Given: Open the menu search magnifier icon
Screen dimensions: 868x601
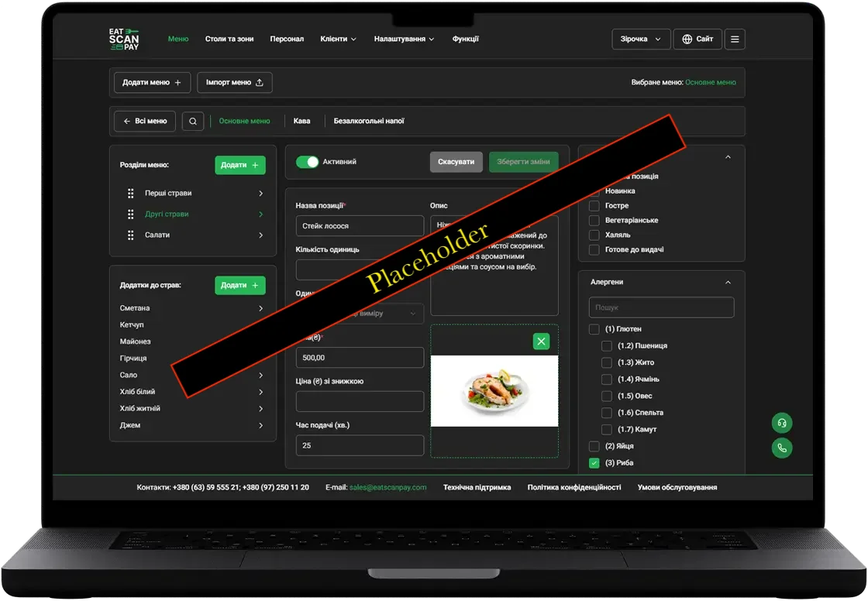Looking at the screenshot, I should click(x=192, y=121).
